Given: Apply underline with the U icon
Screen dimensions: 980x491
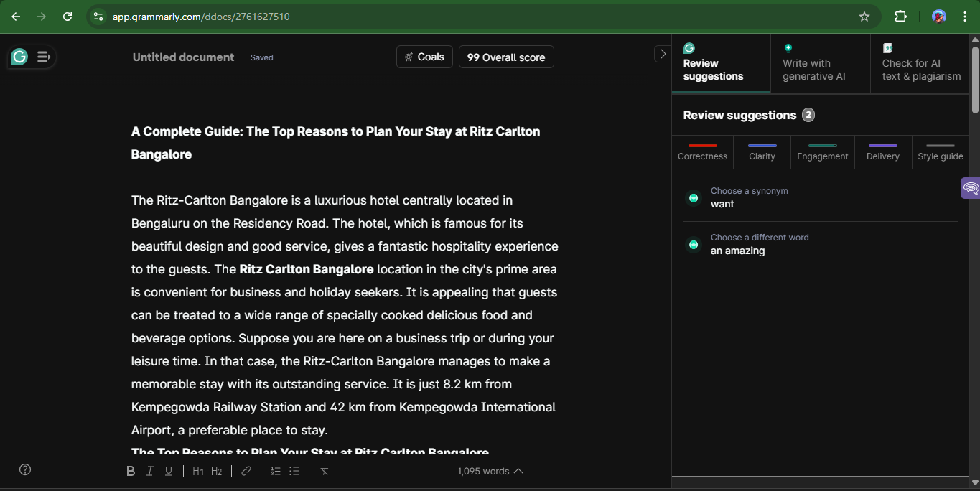Looking at the screenshot, I should [169, 471].
